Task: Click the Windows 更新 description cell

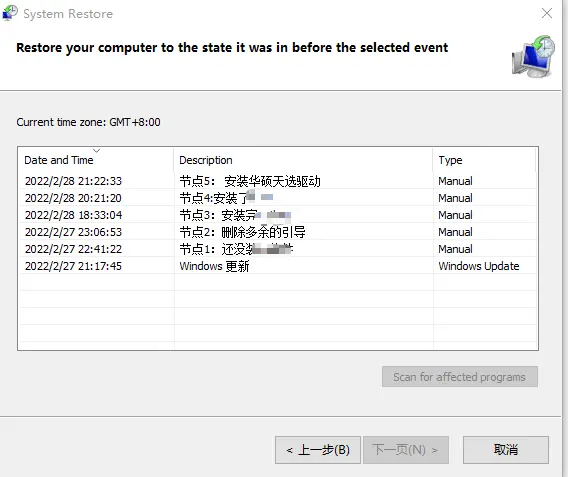Action: (x=214, y=266)
